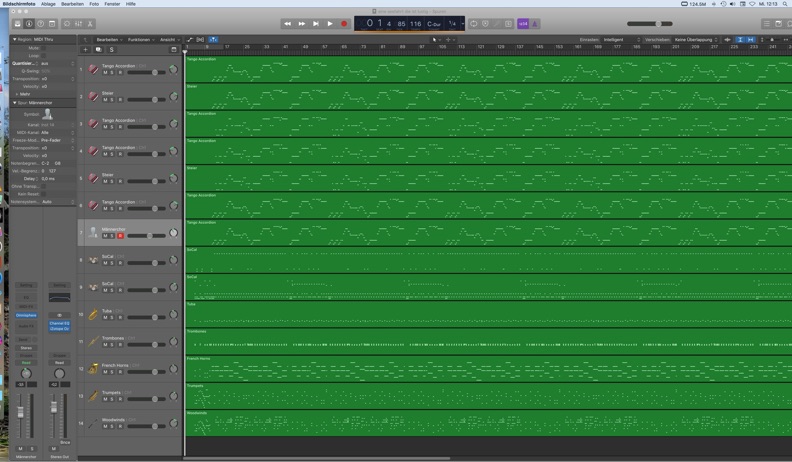Solo the Trumpets track
The image size is (792, 462).
tap(112, 399)
